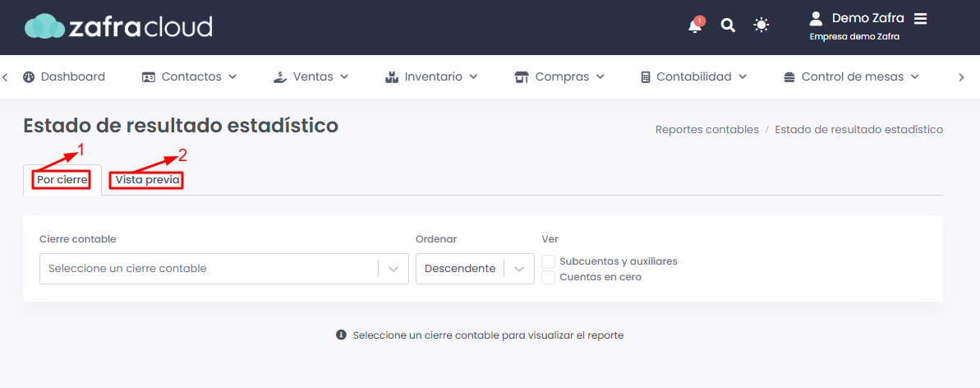Go to Dashboard

pyautogui.click(x=64, y=76)
